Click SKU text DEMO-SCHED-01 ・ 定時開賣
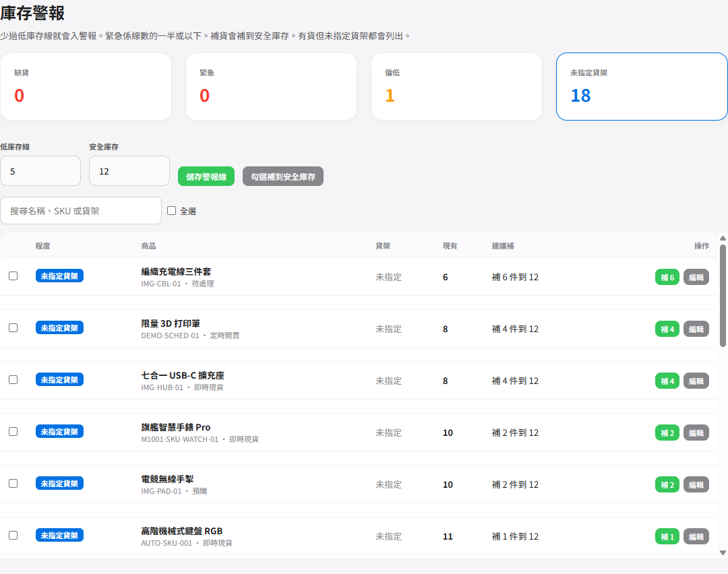Image resolution: width=728 pixels, height=574 pixels. point(190,336)
